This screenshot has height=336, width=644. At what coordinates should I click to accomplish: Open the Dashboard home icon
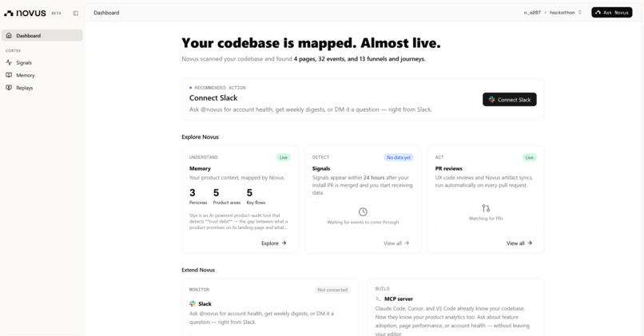[9, 36]
